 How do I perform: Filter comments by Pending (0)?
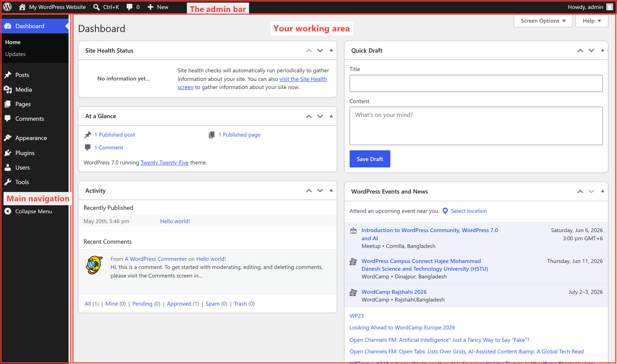[x=146, y=304]
